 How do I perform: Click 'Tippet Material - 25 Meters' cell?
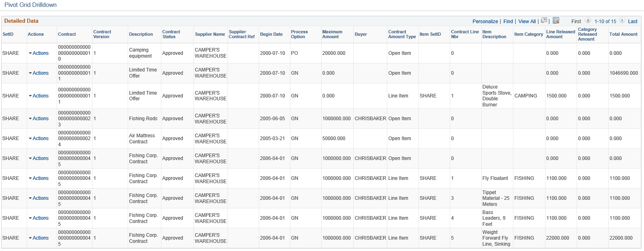point(496,198)
